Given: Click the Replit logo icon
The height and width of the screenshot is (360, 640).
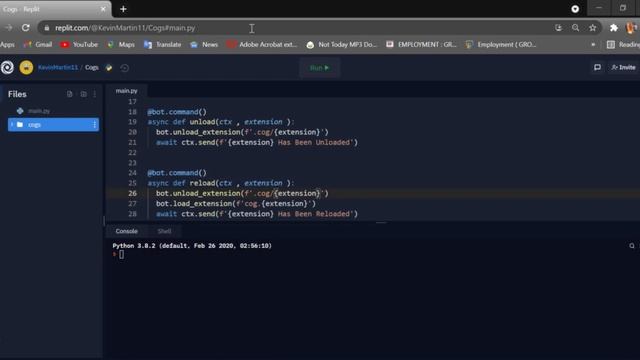Looking at the screenshot, I should [7, 67].
